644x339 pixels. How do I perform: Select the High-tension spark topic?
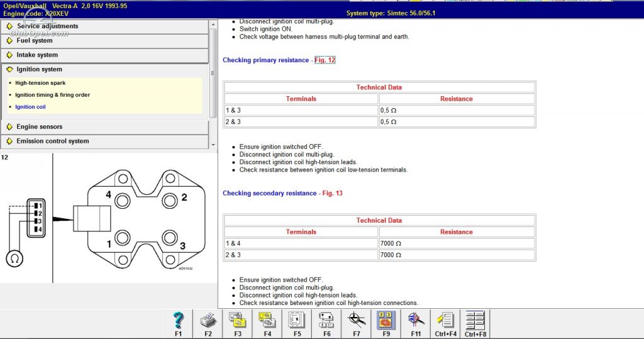[x=40, y=83]
